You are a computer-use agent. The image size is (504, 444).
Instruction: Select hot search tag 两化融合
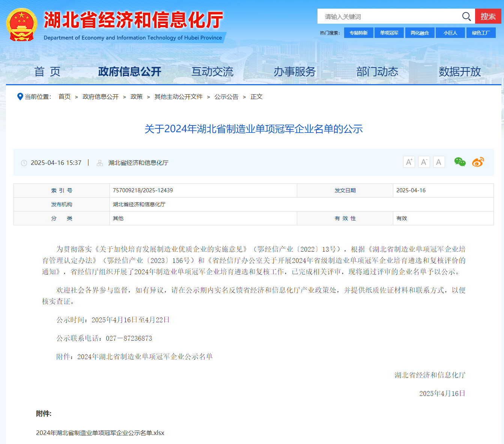pyautogui.click(x=420, y=33)
